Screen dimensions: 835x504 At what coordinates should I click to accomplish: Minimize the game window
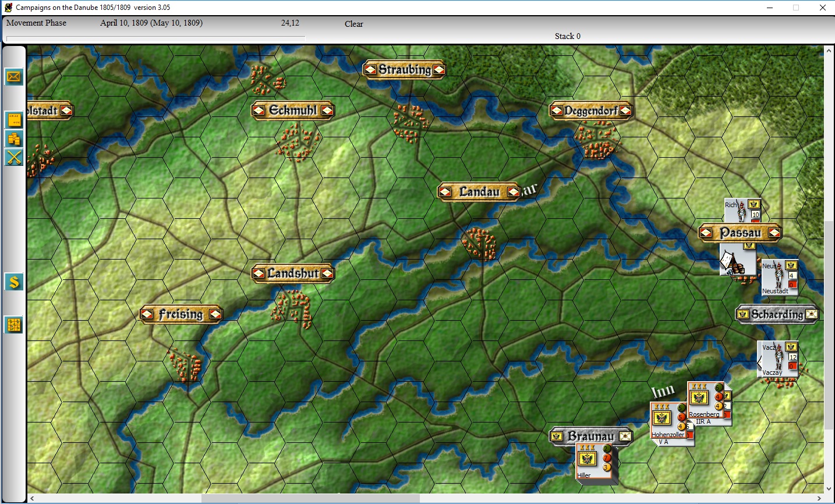point(770,8)
